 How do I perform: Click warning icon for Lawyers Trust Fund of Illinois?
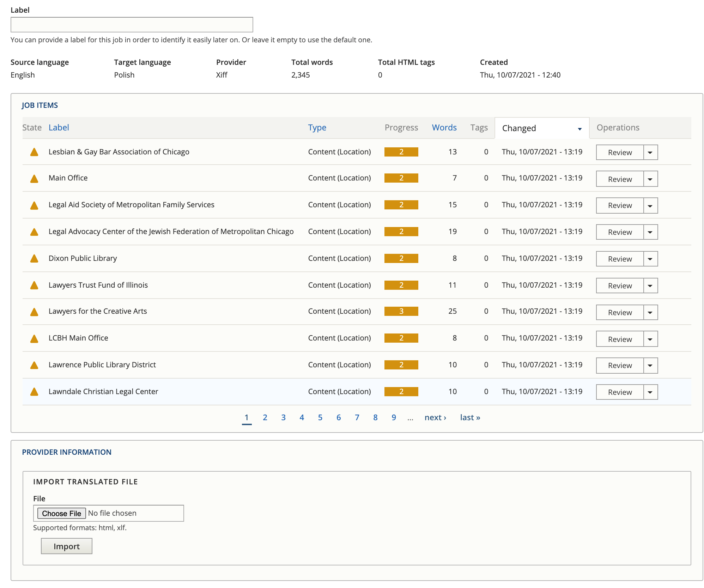34,285
